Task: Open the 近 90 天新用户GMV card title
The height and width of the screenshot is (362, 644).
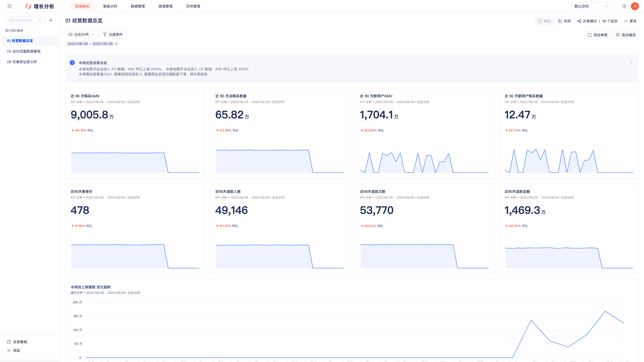Action: pos(376,96)
